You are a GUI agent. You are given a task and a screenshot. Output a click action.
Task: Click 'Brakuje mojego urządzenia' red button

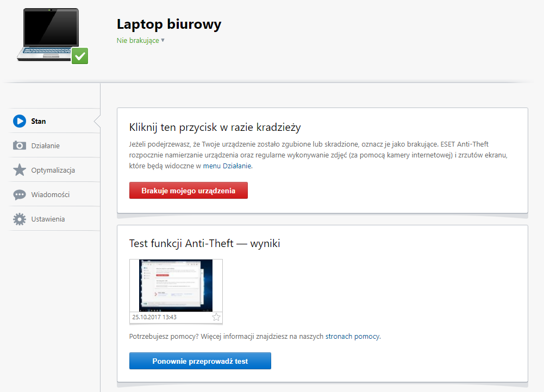point(189,190)
